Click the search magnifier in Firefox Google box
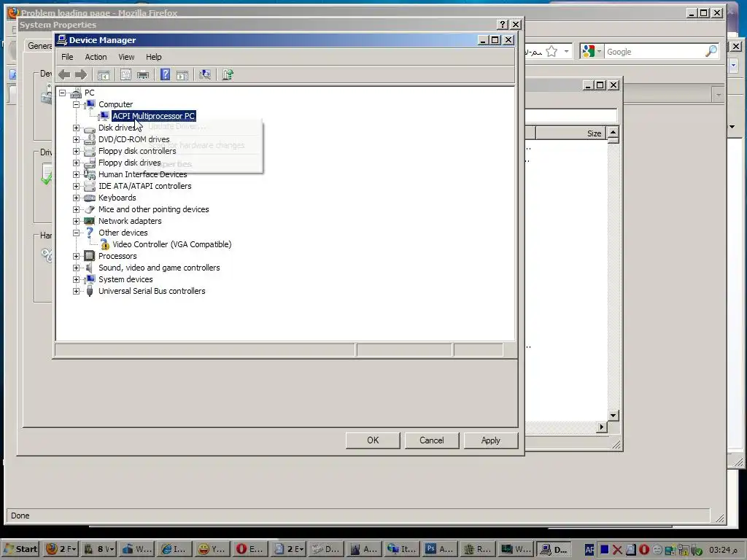This screenshot has height=560, width=747. pyautogui.click(x=711, y=51)
